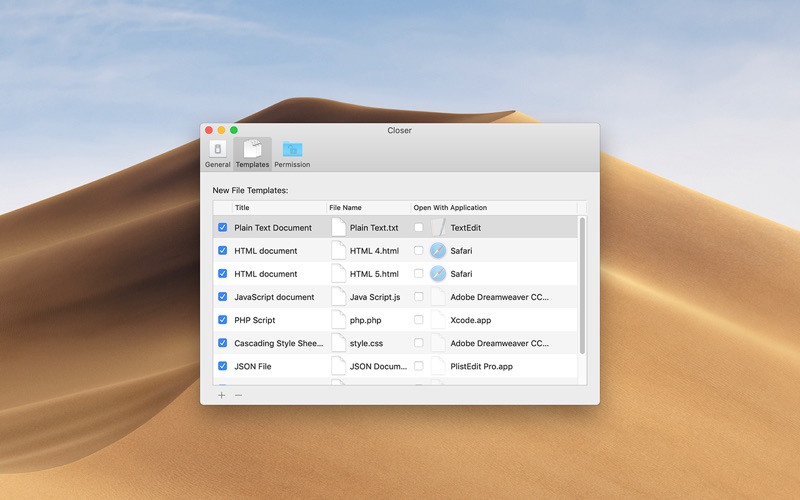Click the Java Script.js file name
The image size is (800, 500).
tap(375, 297)
